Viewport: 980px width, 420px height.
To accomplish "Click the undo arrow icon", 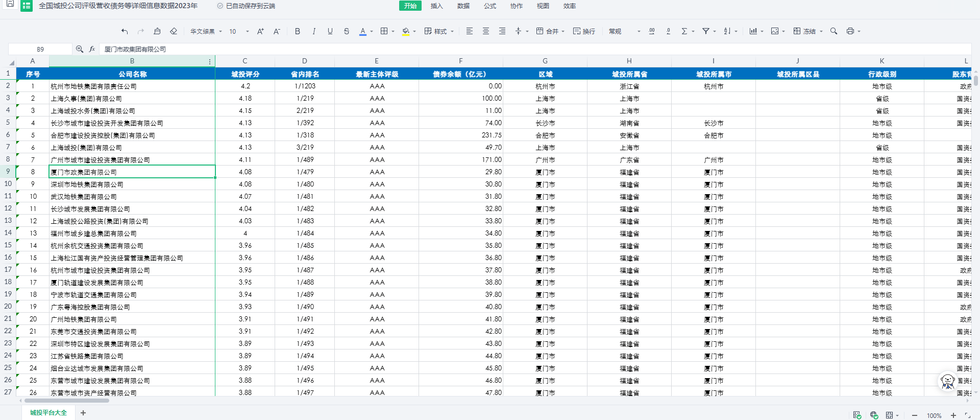I will (x=125, y=31).
